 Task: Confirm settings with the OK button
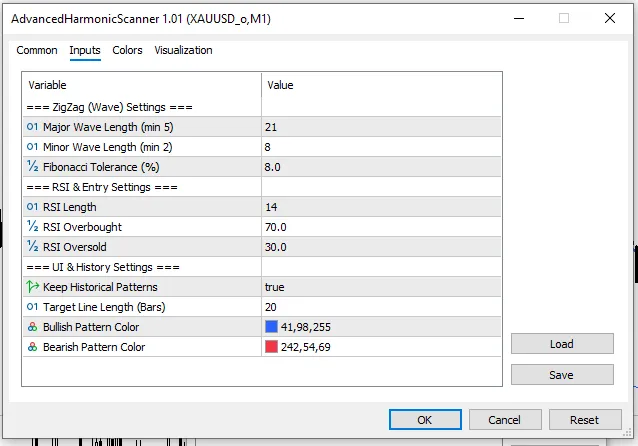click(x=425, y=420)
